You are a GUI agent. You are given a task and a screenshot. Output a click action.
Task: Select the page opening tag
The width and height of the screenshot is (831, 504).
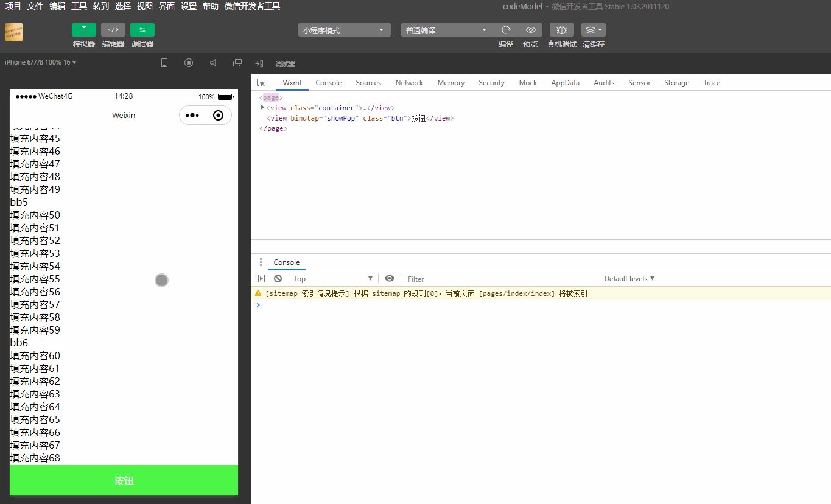(271, 97)
